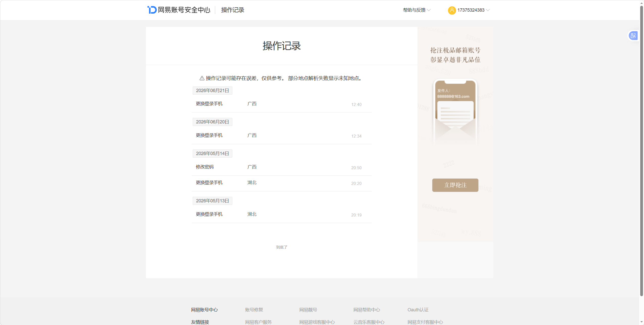Screen dimensions: 644x325
Task: Click the 12:34 time value
Action: [356, 136]
